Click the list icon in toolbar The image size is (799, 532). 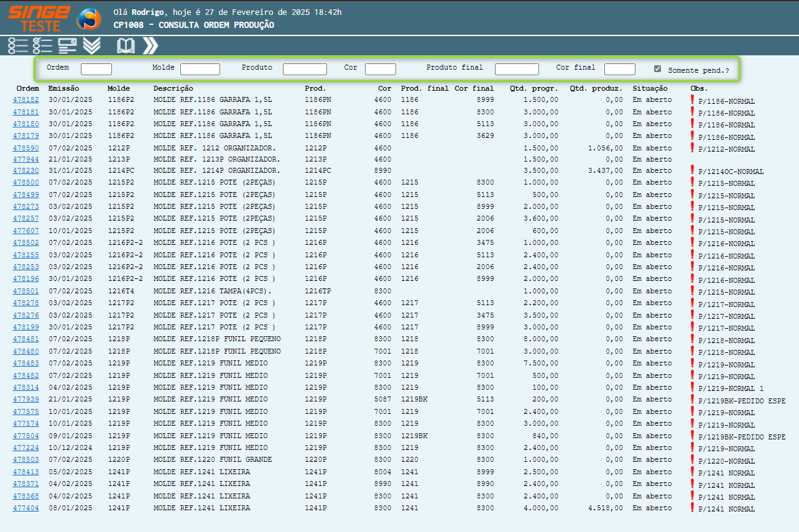(x=18, y=45)
